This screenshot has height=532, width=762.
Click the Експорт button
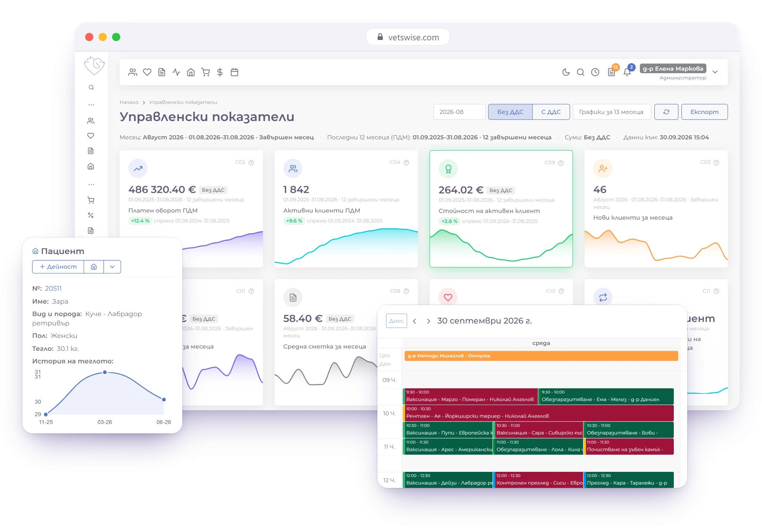[x=704, y=112]
